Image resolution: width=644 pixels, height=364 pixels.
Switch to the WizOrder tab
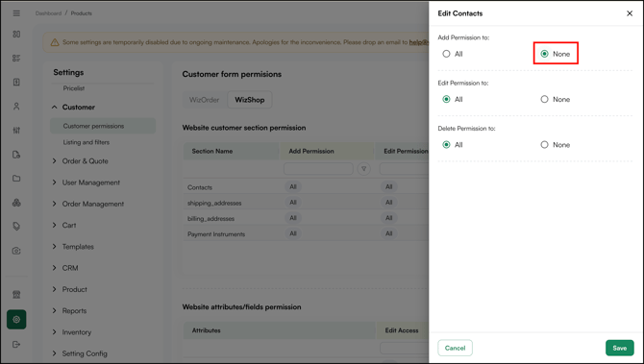204,100
